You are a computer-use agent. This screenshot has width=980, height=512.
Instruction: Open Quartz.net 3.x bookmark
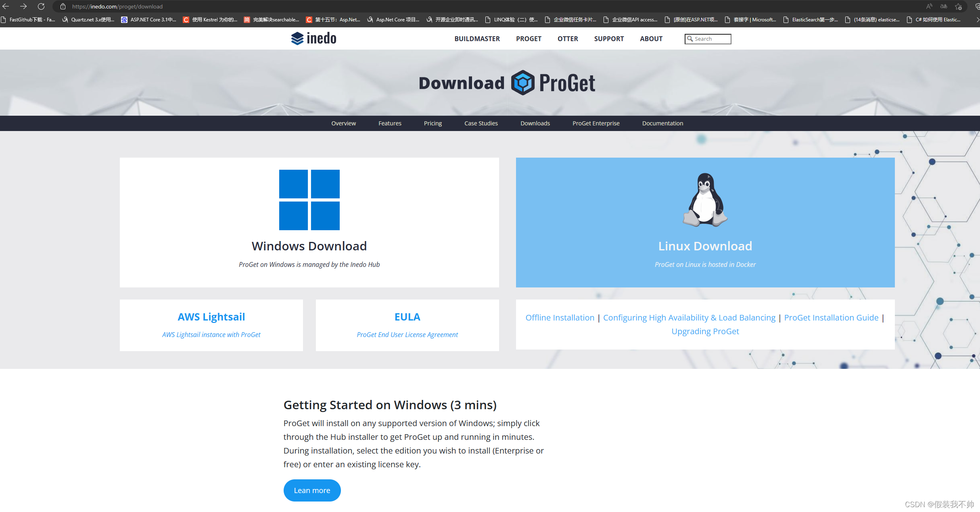click(x=88, y=19)
